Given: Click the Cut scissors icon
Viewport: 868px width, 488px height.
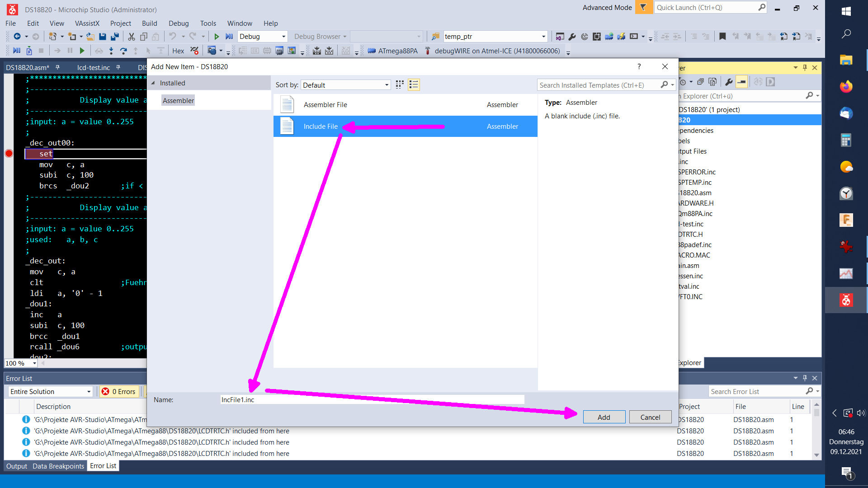Looking at the screenshot, I should [132, 37].
